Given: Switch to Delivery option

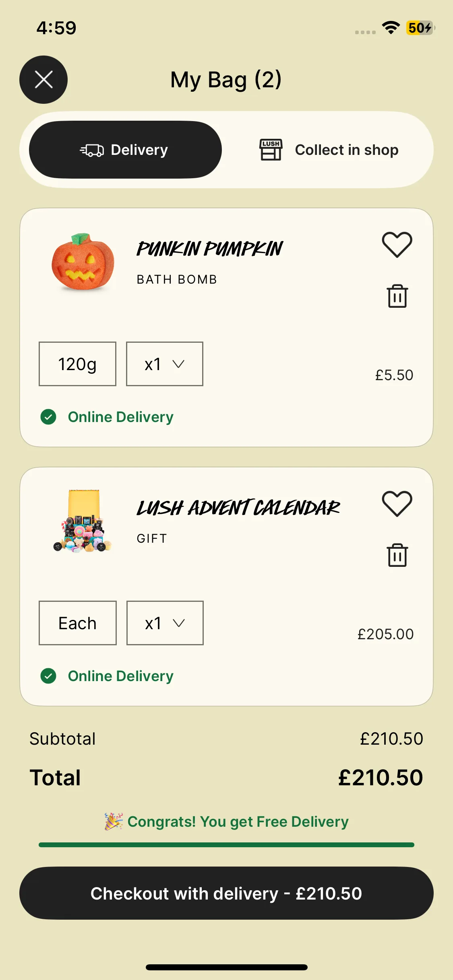Looking at the screenshot, I should point(125,150).
